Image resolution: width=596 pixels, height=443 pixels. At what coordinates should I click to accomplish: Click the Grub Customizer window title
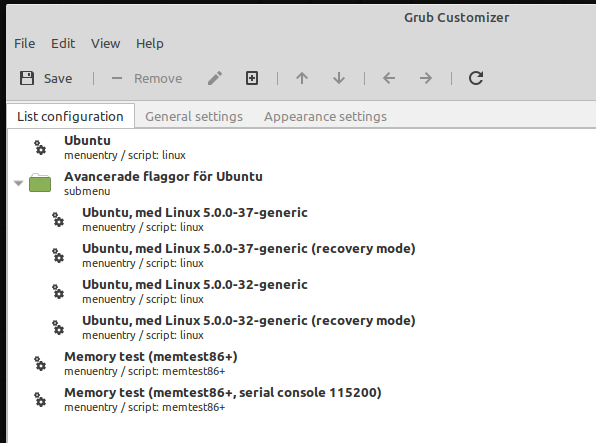point(457,17)
